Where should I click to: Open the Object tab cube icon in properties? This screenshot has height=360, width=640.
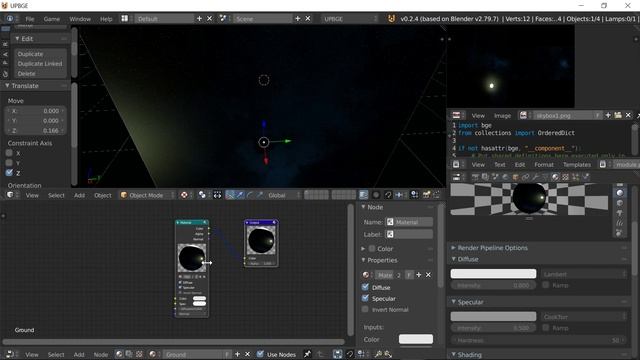pos(516,177)
